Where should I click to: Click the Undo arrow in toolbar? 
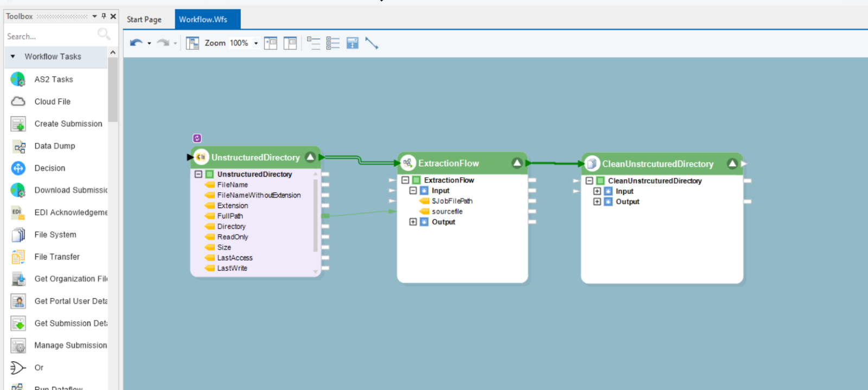pyautogui.click(x=136, y=43)
